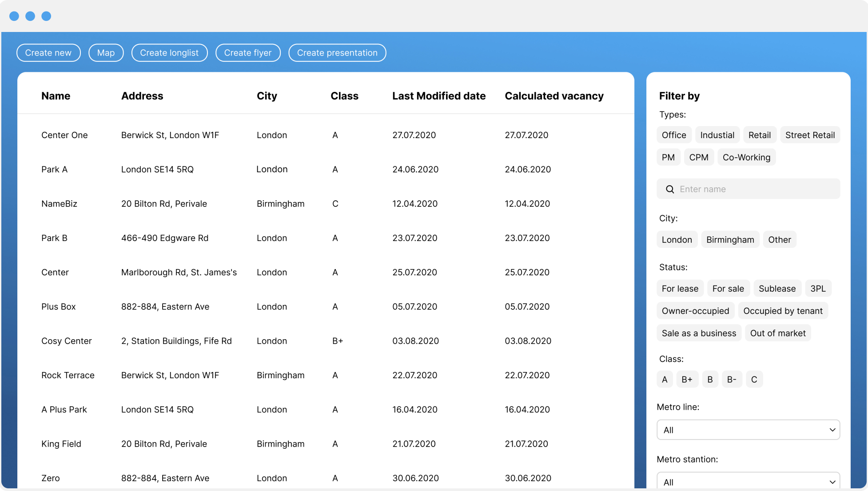Screen dimensions: 868x491
Task: Toggle the Co-Working type filter
Action: point(746,157)
